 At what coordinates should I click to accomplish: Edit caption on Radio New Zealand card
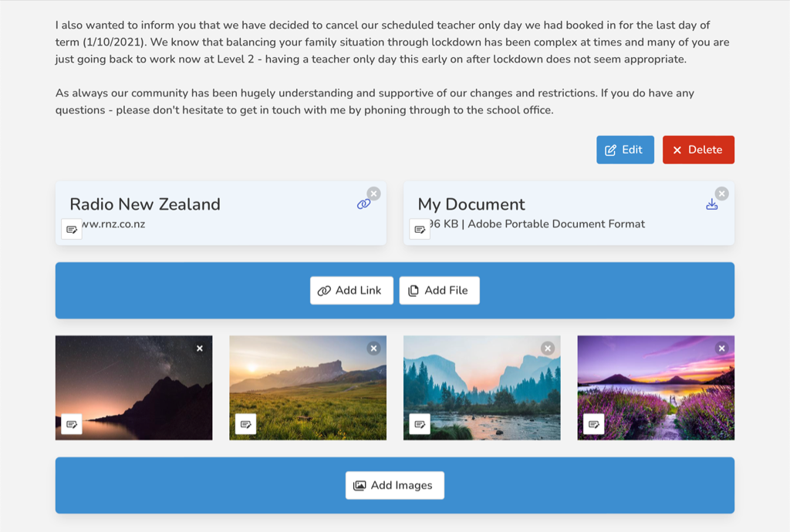72,229
